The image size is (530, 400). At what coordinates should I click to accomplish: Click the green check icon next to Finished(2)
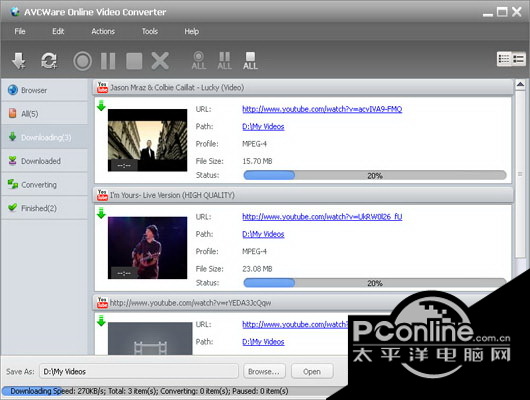[13, 207]
